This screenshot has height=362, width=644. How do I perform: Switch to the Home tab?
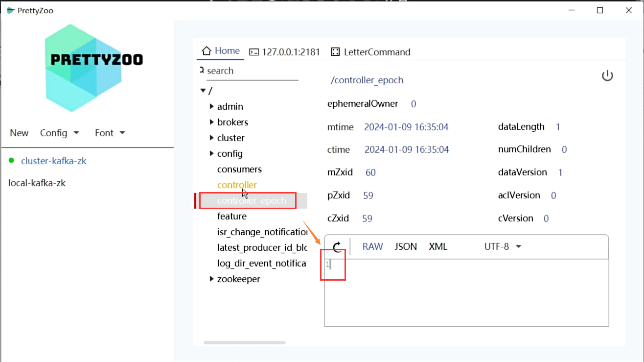click(x=221, y=51)
